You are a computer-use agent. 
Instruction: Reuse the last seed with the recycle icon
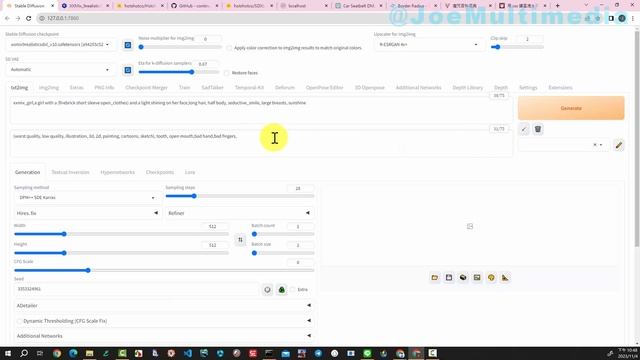click(x=282, y=289)
